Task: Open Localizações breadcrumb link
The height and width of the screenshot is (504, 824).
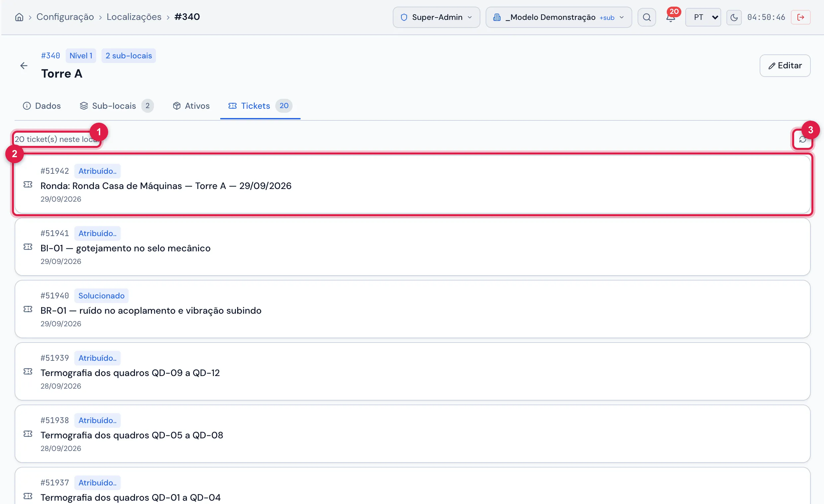Action: pyautogui.click(x=134, y=17)
